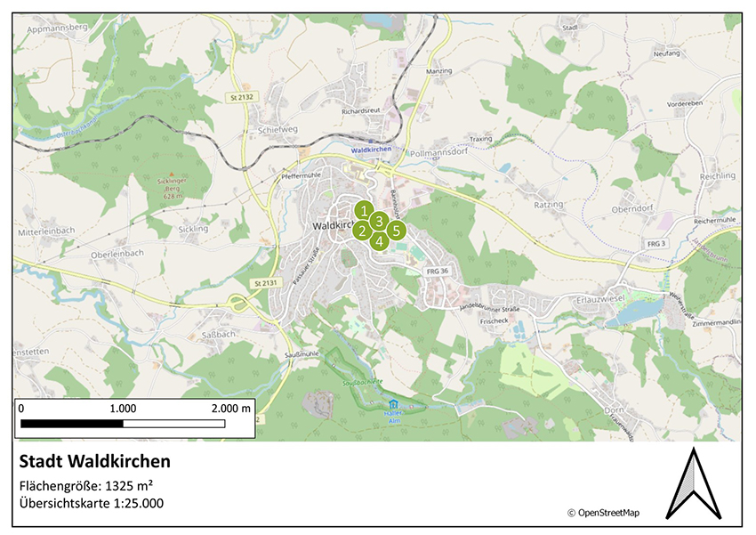This screenshot has height=535, width=756.
Task: Click the green "Saußbachleite" label
Action: click(x=362, y=383)
